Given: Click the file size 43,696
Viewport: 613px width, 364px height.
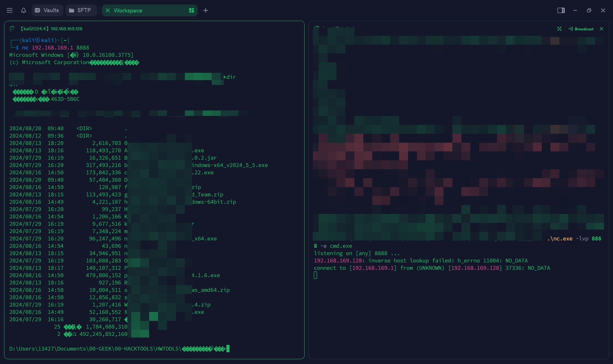Looking at the screenshot, I should [x=111, y=246].
